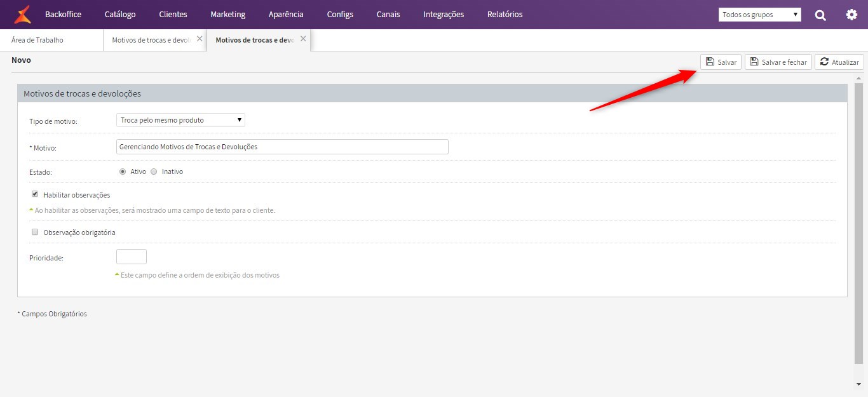The image size is (868, 397).
Task: Open the Configs menu
Action: (340, 14)
